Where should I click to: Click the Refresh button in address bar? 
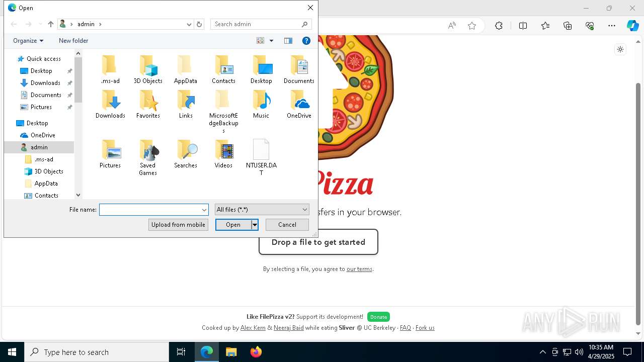tap(199, 24)
